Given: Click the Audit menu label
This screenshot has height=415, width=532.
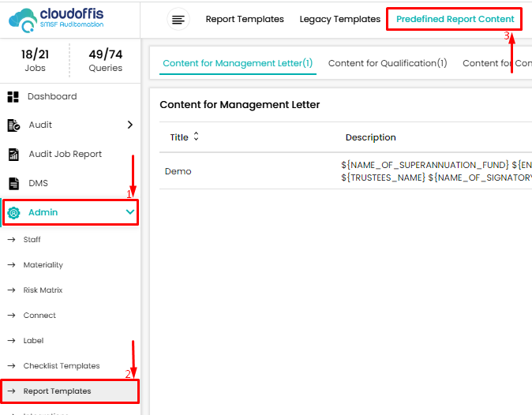Looking at the screenshot, I should pyautogui.click(x=40, y=125).
